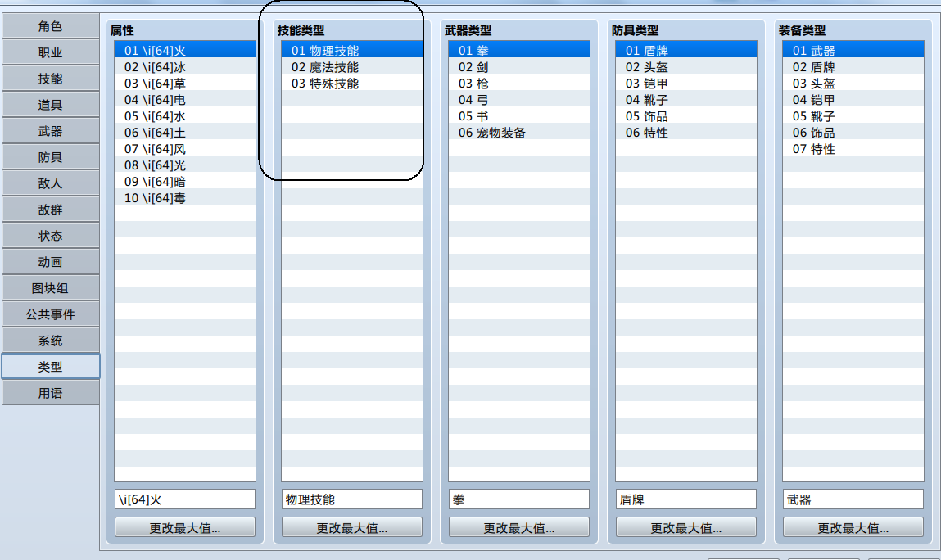Switch to the 敌人 tab

point(51,183)
